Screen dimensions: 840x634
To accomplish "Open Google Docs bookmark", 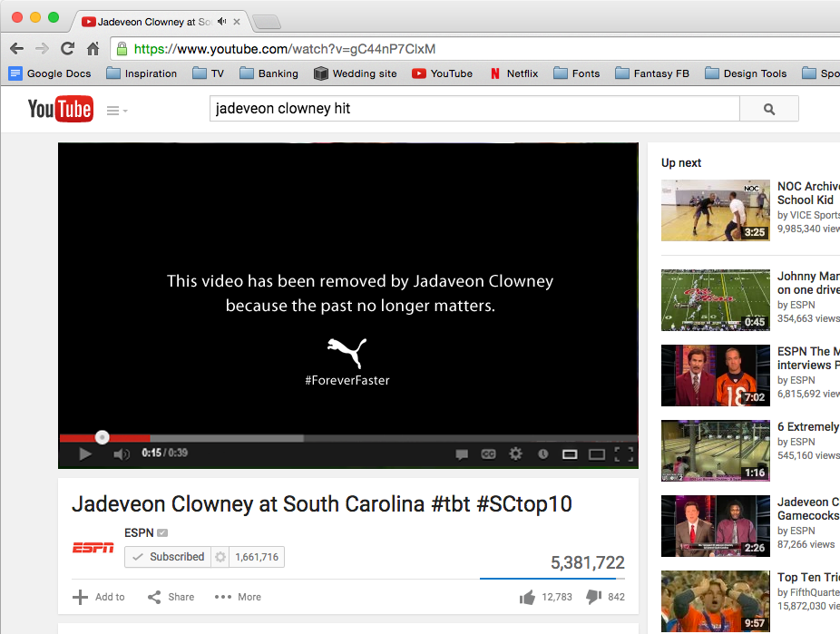I will click(51, 73).
